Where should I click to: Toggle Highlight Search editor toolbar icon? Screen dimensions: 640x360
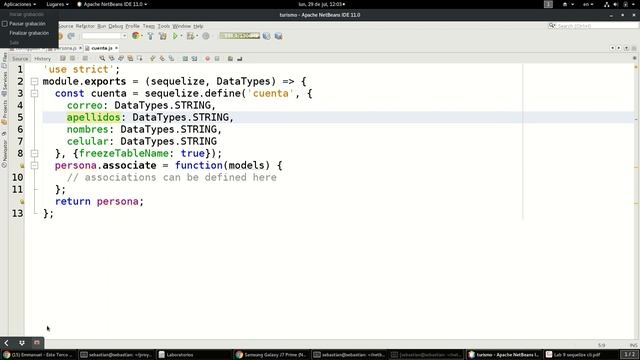130,59
